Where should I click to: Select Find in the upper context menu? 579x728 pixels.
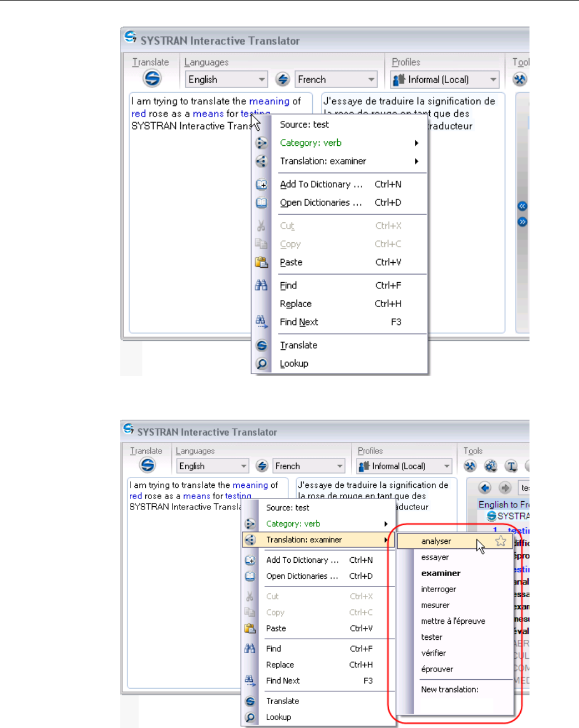pos(349,286)
